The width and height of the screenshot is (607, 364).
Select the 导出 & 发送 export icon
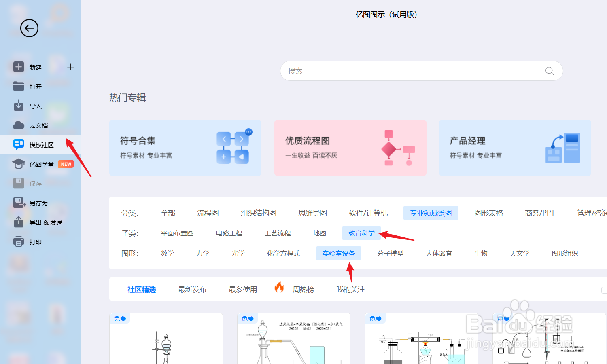click(19, 222)
